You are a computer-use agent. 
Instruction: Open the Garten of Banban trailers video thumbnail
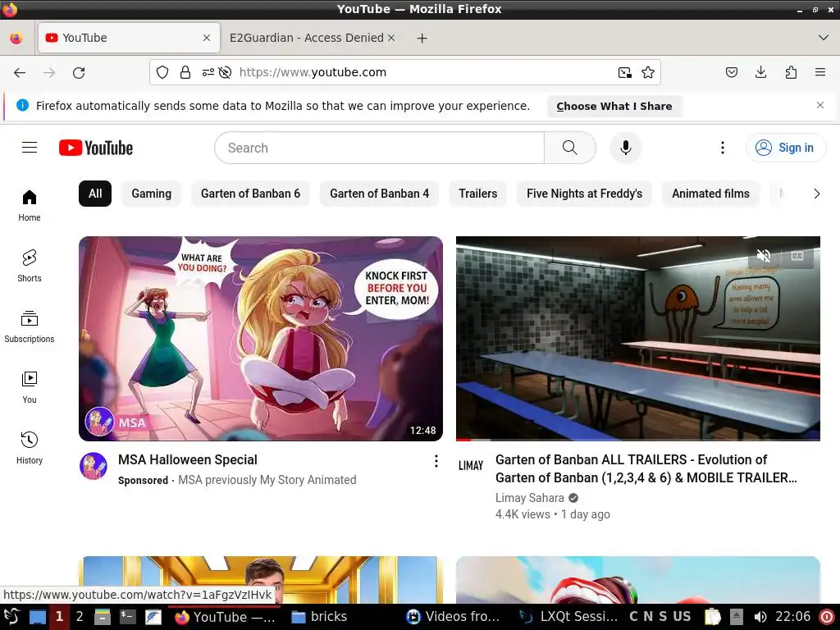coord(638,339)
